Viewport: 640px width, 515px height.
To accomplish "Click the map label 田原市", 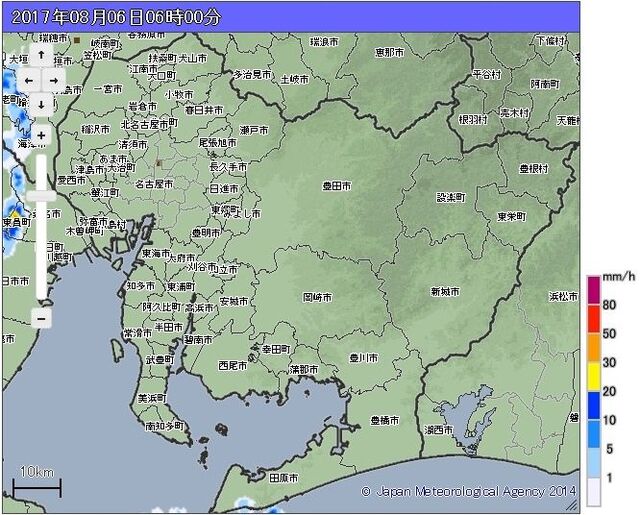I will point(284,477).
